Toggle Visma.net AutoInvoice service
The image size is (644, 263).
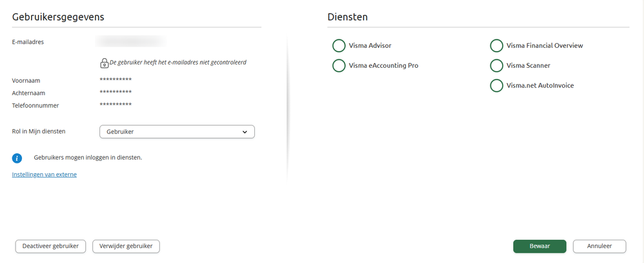point(496,85)
